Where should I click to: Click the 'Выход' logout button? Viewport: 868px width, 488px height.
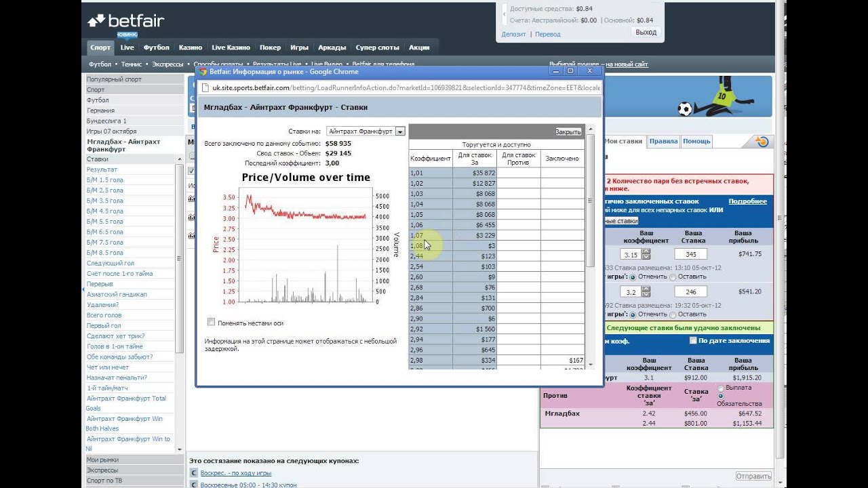click(x=646, y=32)
